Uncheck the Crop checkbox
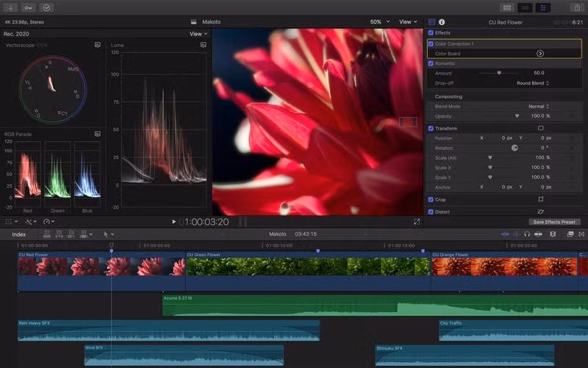Viewport: 588px width, 368px height. [431, 199]
